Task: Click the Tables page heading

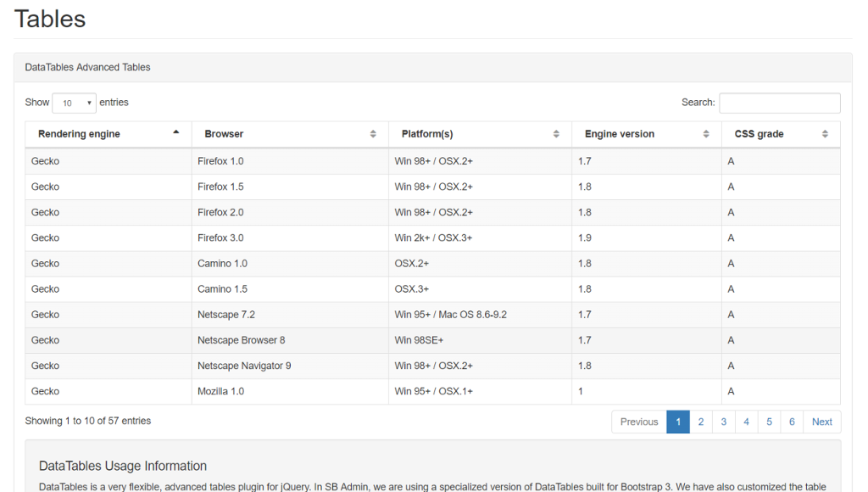Action: click(49, 19)
